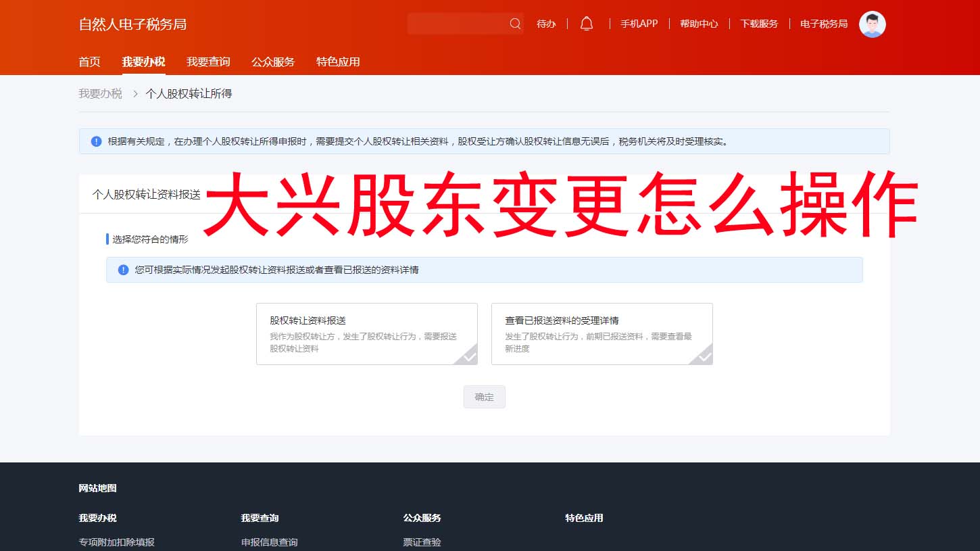Open the 公众服务 menu

(x=272, y=62)
